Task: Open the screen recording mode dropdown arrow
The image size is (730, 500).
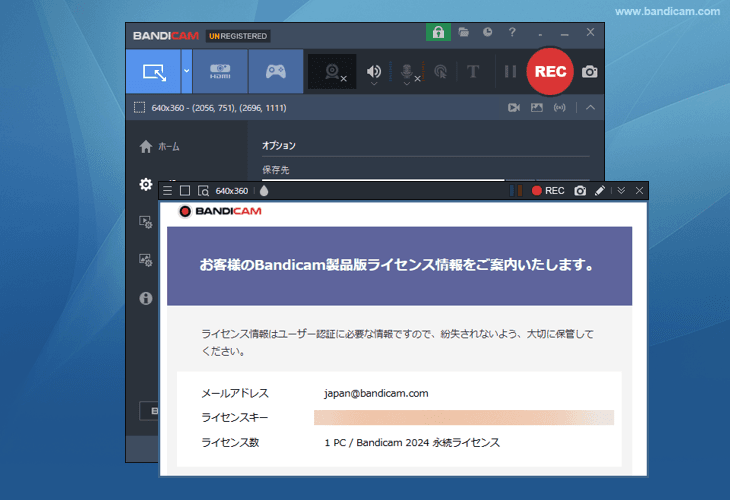Action: (x=187, y=72)
